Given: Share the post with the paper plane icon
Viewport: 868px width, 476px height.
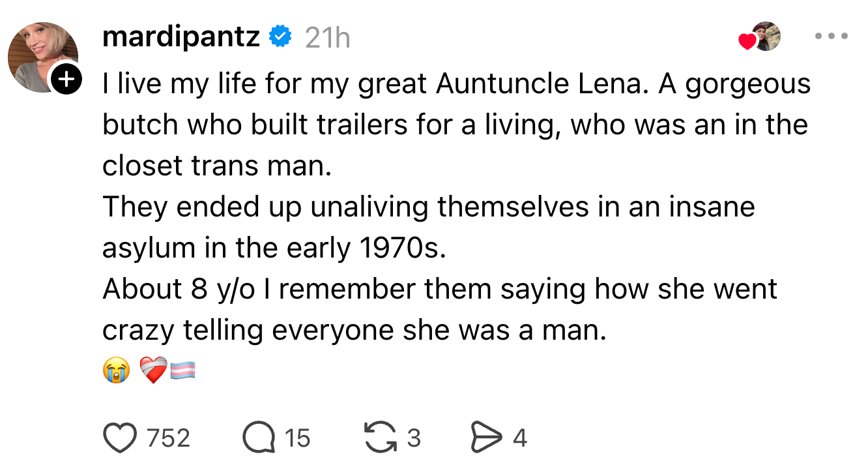Looking at the screenshot, I should [486, 438].
